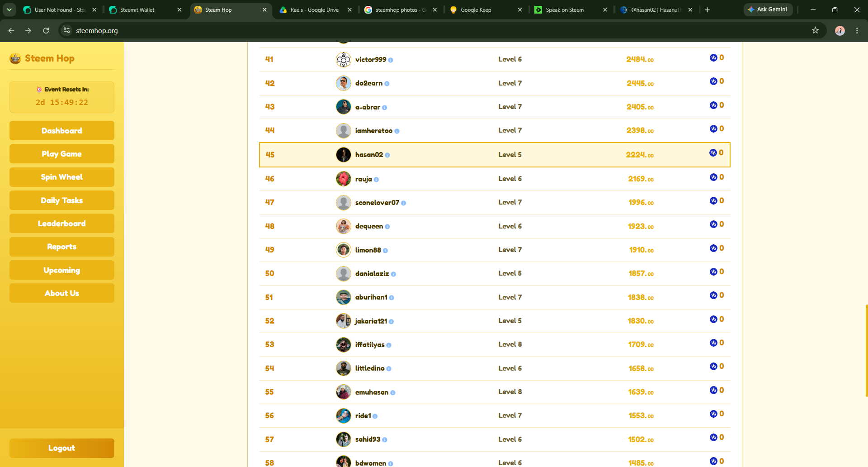This screenshot has height=467, width=868.
Task: Open Daily Tasks
Action: point(62,200)
